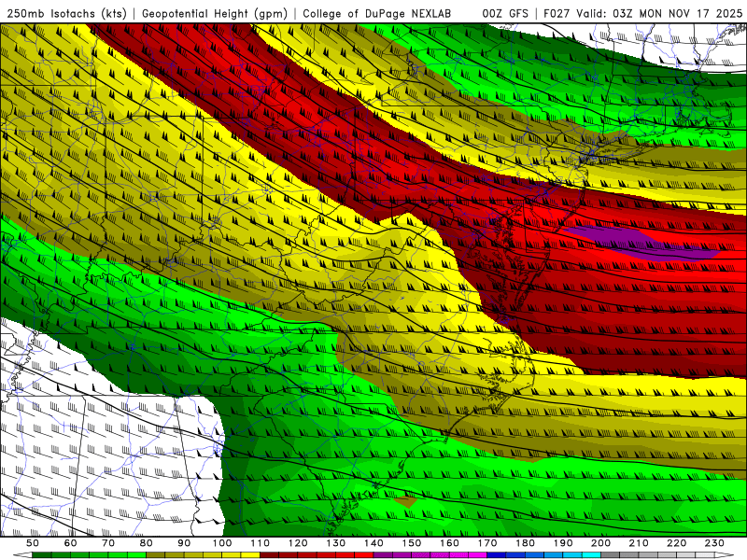Click the 140 label on the color scale
The width and height of the screenshot is (747, 560).
pyautogui.click(x=373, y=543)
